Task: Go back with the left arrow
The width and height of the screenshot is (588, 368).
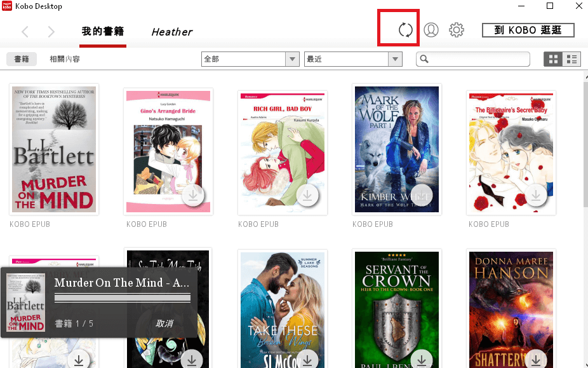Action: click(x=25, y=32)
